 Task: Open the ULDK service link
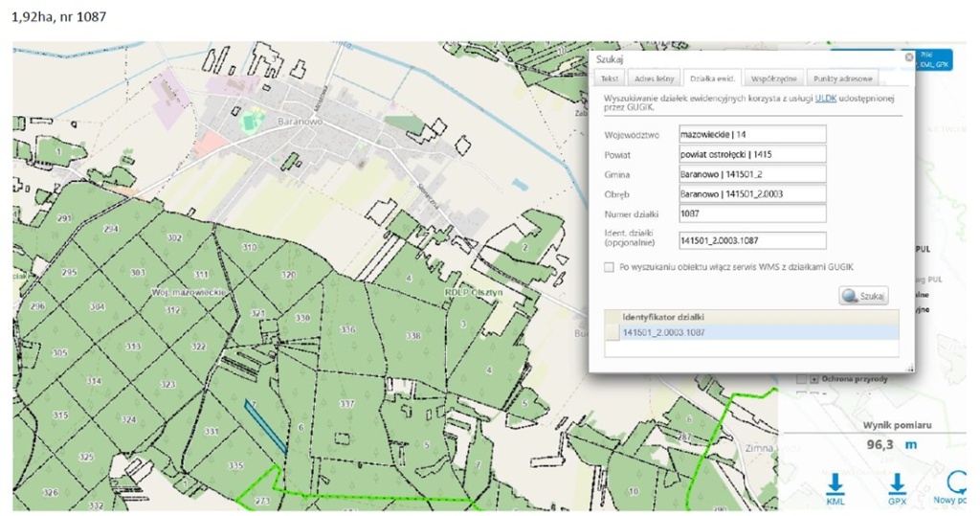(825, 98)
